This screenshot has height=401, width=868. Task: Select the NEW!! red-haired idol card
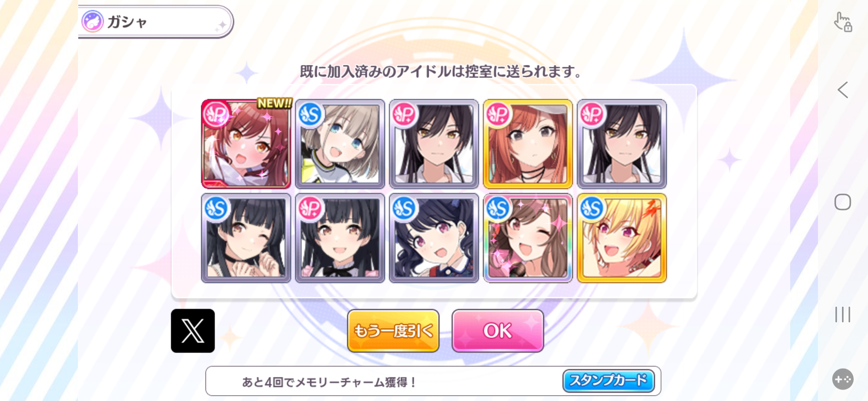coord(246,144)
